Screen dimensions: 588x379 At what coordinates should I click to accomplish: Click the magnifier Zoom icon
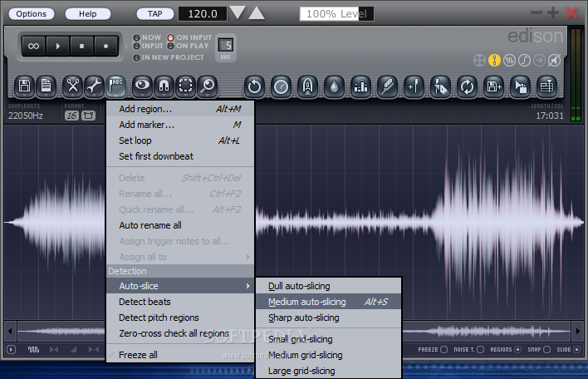pyautogui.click(x=208, y=86)
